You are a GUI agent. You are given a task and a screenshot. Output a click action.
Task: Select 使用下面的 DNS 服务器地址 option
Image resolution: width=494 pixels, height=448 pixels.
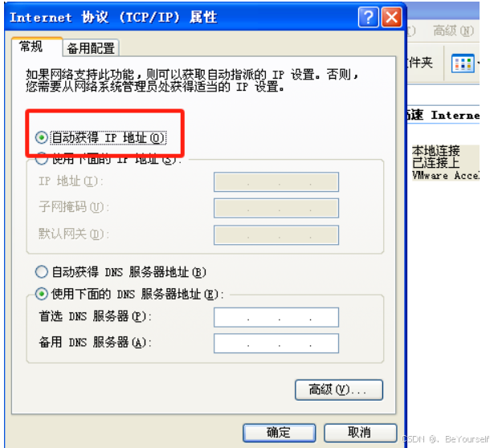(41, 294)
